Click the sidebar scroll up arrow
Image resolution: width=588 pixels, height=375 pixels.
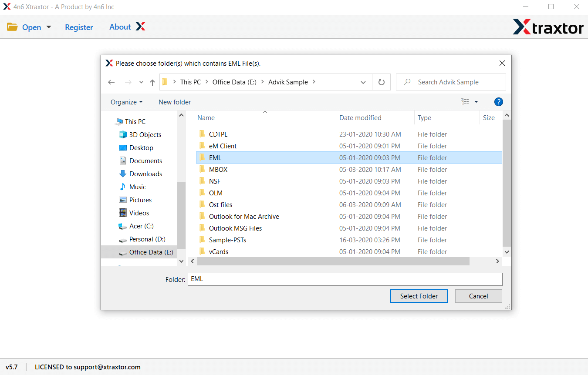click(182, 115)
